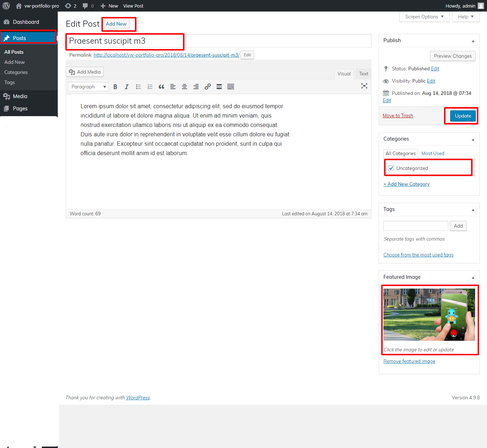The width and height of the screenshot is (487, 448).
Task: Toggle bold formatting in editor toolbar
Action: [115, 87]
